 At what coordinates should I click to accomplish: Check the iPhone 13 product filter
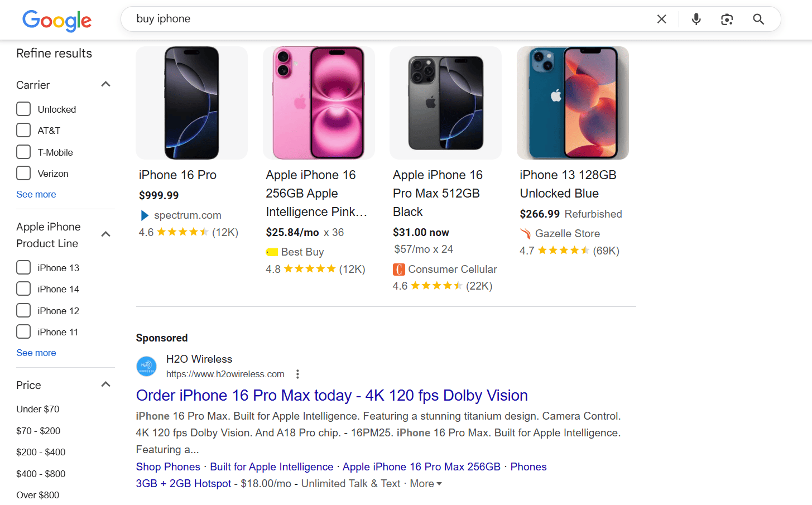pos(23,267)
